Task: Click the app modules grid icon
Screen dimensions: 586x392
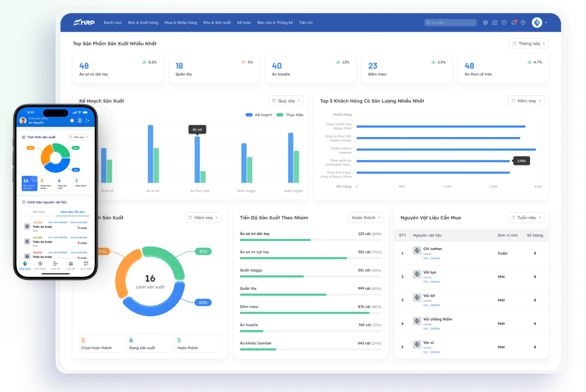Action: coord(495,23)
